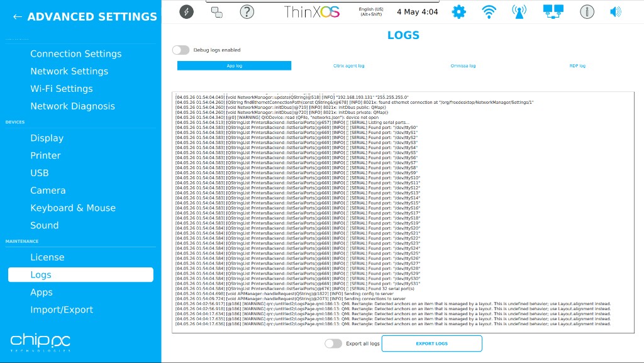Viewport: 644px width, 363px height.
Task: Open Import/Export page in sidebar
Action: 62,310
